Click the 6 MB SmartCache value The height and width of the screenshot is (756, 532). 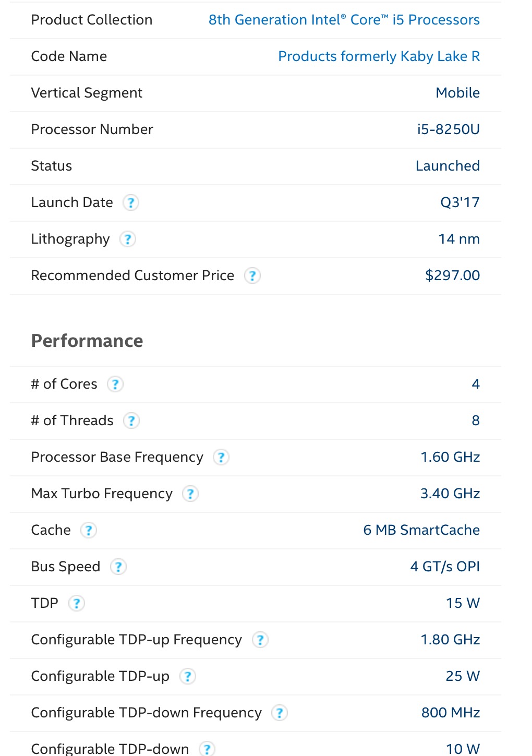point(421,530)
